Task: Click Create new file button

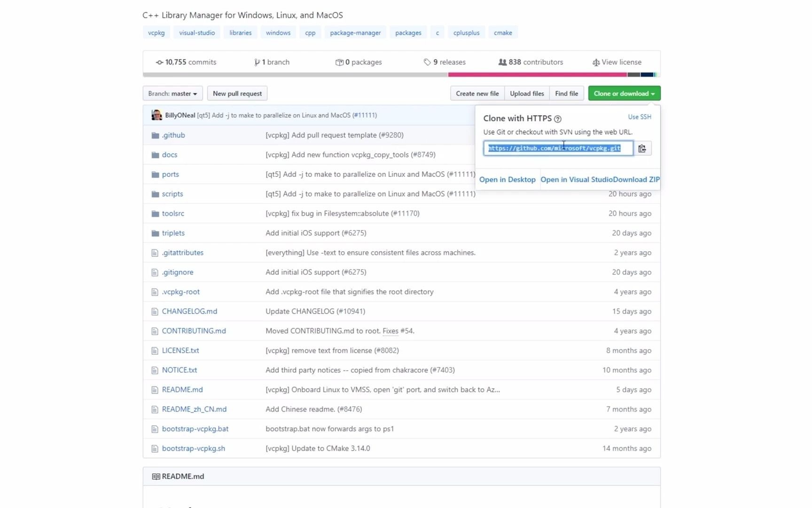Action: (x=477, y=94)
